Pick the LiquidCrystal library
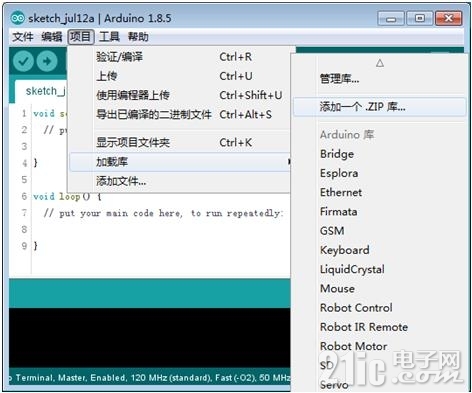The height and width of the screenshot is (393, 472). [x=352, y=269]
